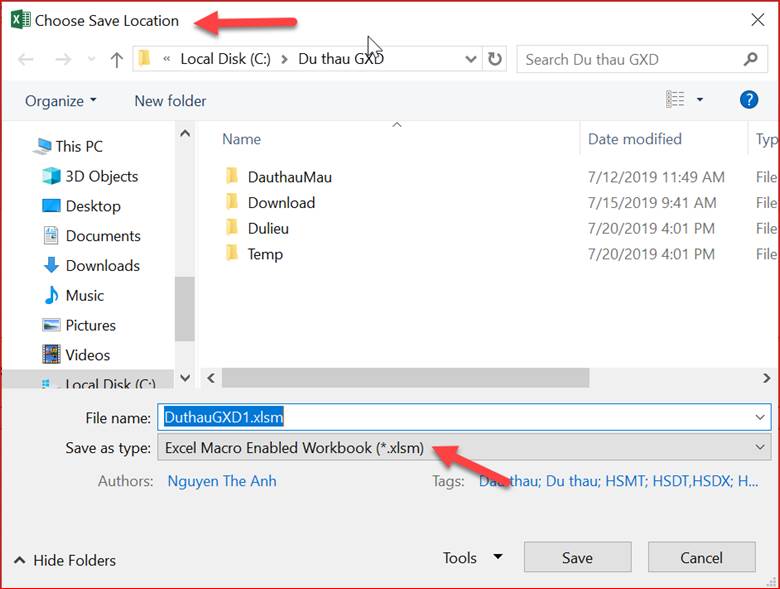Open the DauthauMau folder

[289, 177]
